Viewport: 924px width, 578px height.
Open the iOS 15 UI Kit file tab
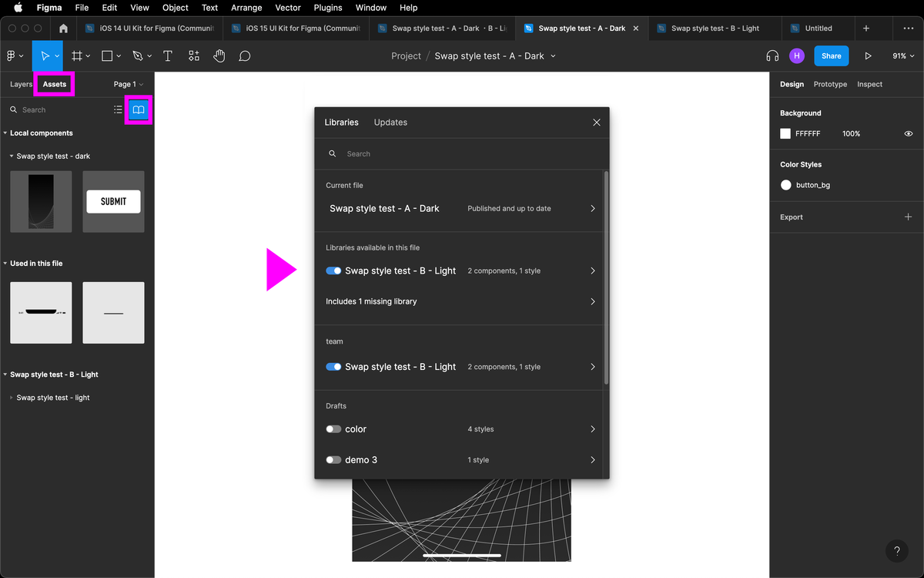(296, 29)
